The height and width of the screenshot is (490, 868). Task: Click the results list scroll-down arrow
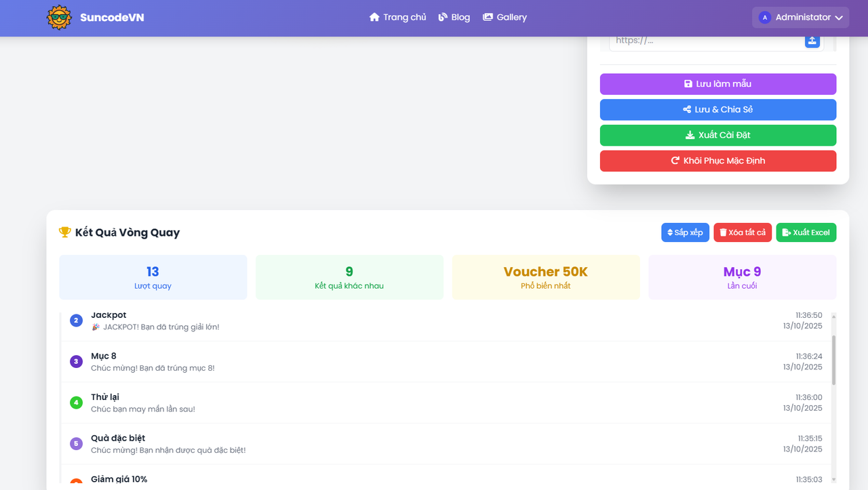tap(833, 479)
